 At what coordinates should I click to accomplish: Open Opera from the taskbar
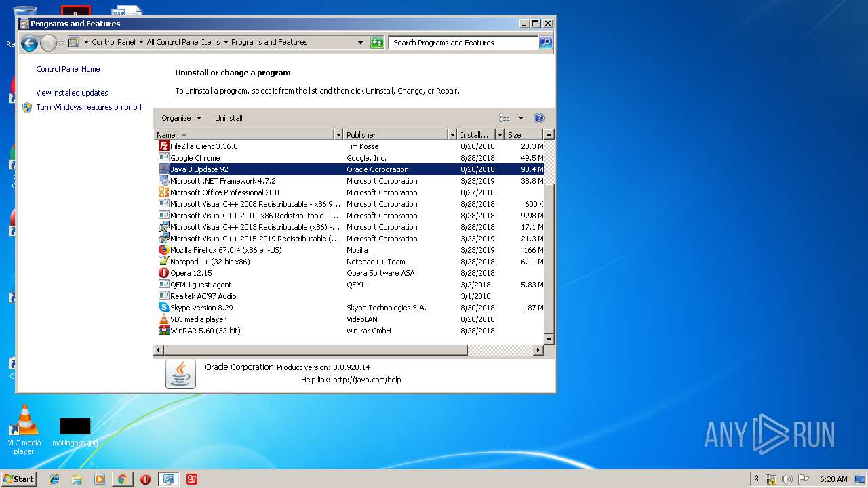pos(145,479)
